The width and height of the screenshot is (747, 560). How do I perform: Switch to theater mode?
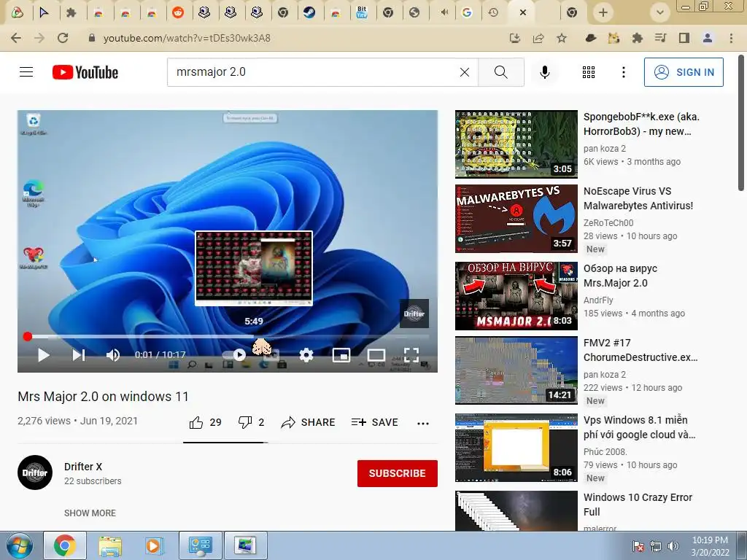coord(376,355)
